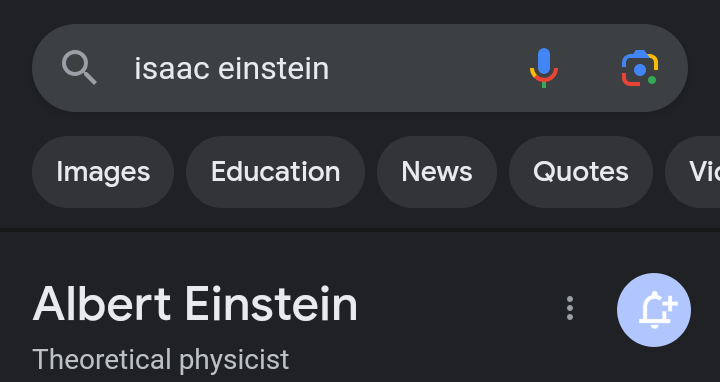Open Google Lens camera search

640,68
